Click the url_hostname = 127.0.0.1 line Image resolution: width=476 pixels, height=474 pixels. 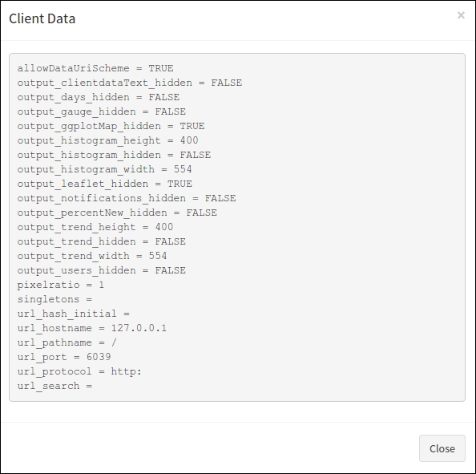point(92,328)
